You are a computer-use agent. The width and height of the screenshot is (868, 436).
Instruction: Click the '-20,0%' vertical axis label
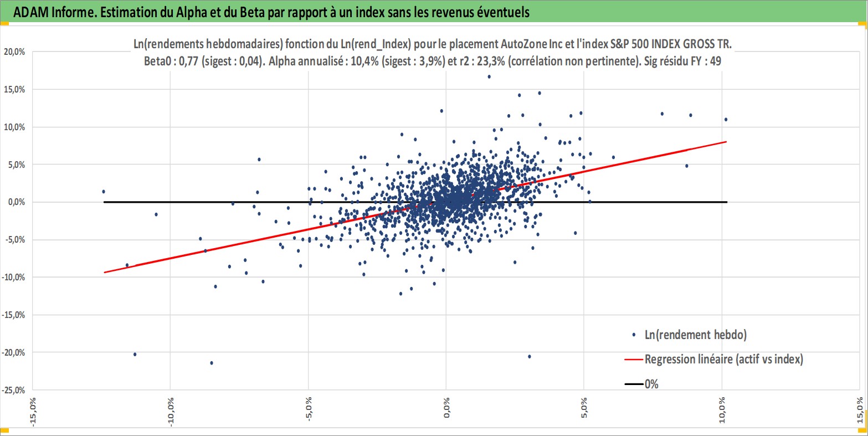13,352
